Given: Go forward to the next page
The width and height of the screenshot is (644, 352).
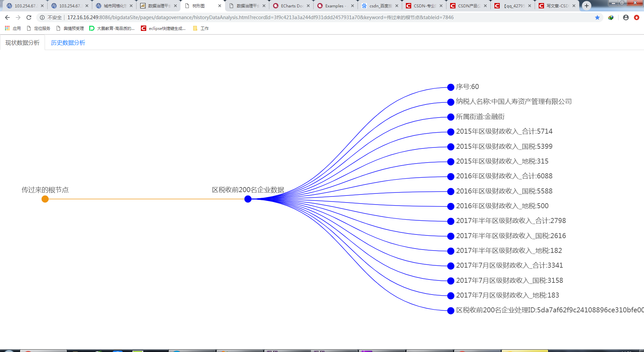Looking at the screenshot, I should (x=18, y=17).
